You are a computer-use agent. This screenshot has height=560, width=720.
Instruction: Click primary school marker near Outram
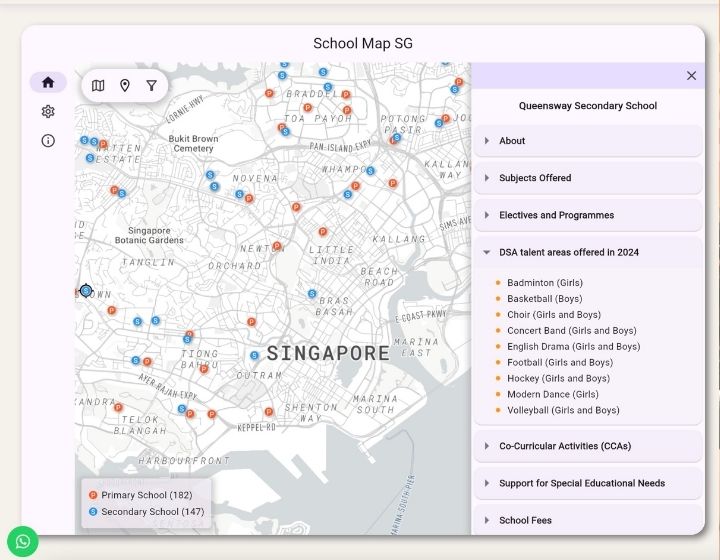coord(251,322)
